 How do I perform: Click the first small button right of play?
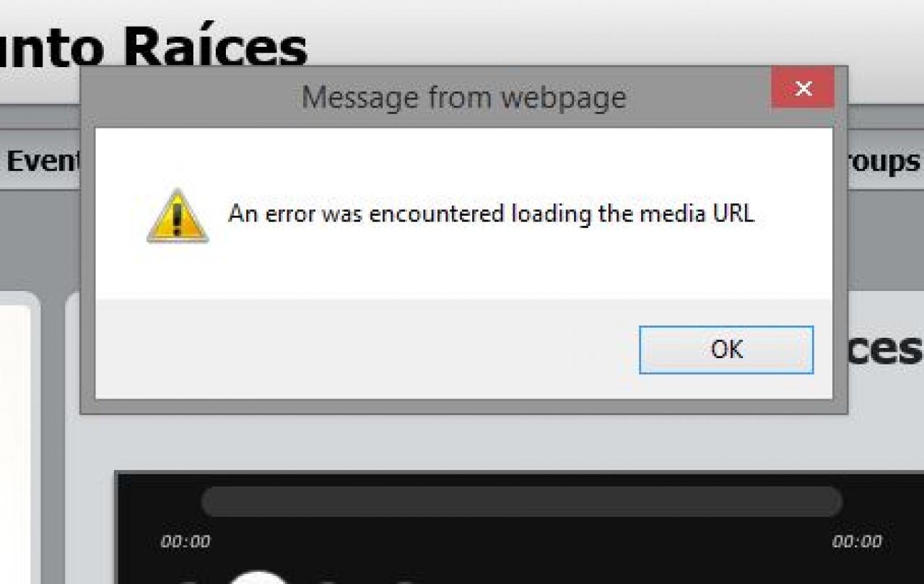[328, 581]
